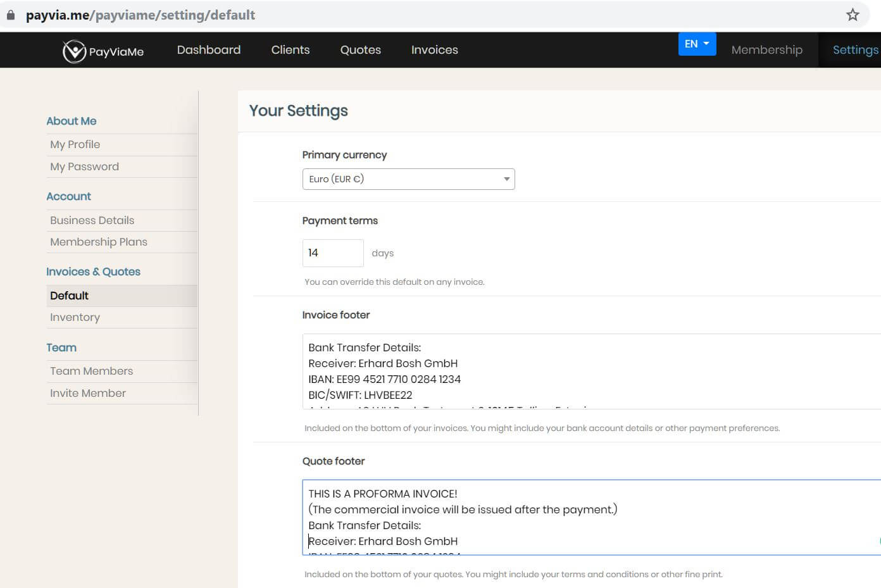Select Default under Invoices & Quotes
The width and height of the screenshot is (881, 588).
[x=122, y=296]
